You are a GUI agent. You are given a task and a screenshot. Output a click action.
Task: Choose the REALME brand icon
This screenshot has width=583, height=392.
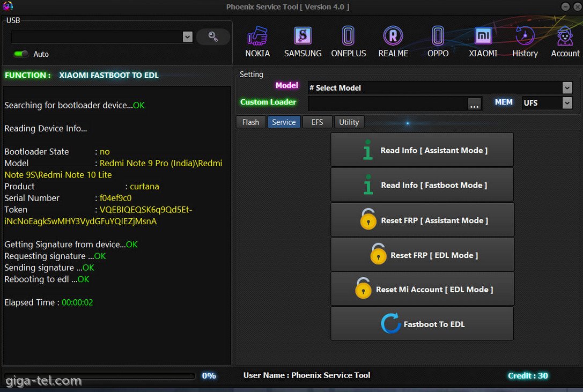pos(393,42)
